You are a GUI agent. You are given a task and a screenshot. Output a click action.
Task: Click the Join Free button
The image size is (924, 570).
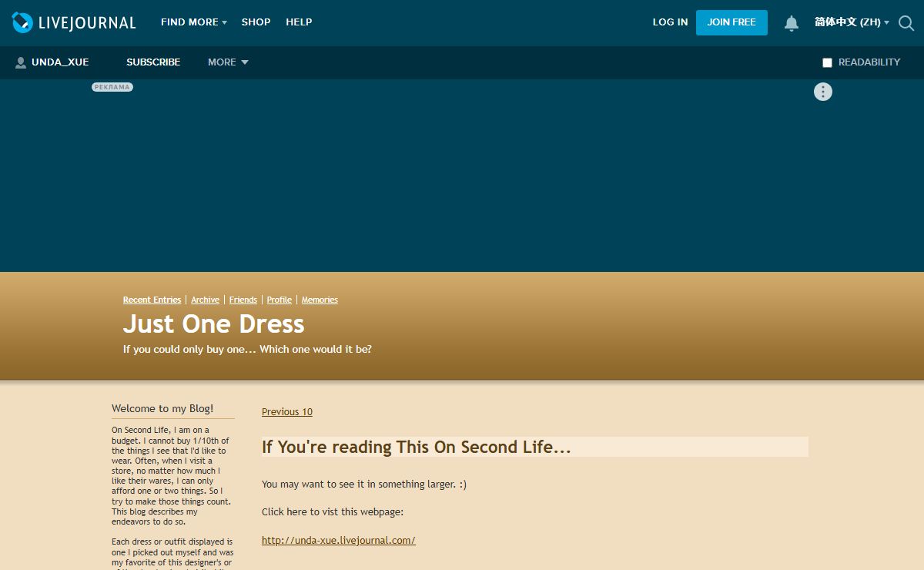coord(731,22)
